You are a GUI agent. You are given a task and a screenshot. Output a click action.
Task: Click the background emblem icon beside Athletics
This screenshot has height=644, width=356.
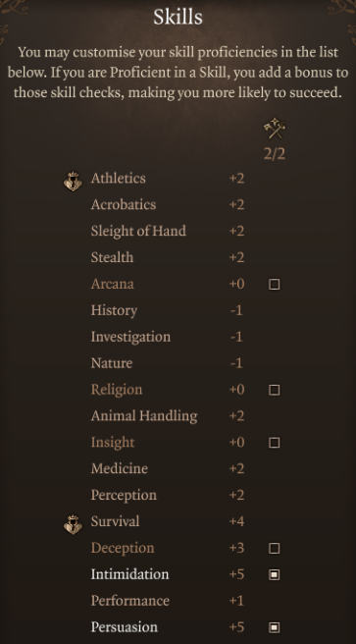pos(73,182)
